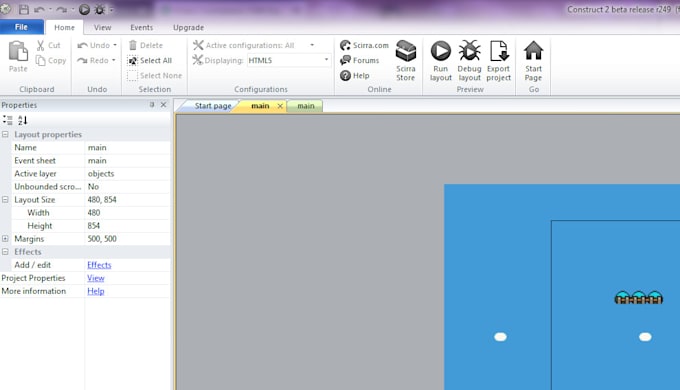Select the white oval sprite outside inner frame
This screenshot has width=680, height=390.
click(500, 337)
